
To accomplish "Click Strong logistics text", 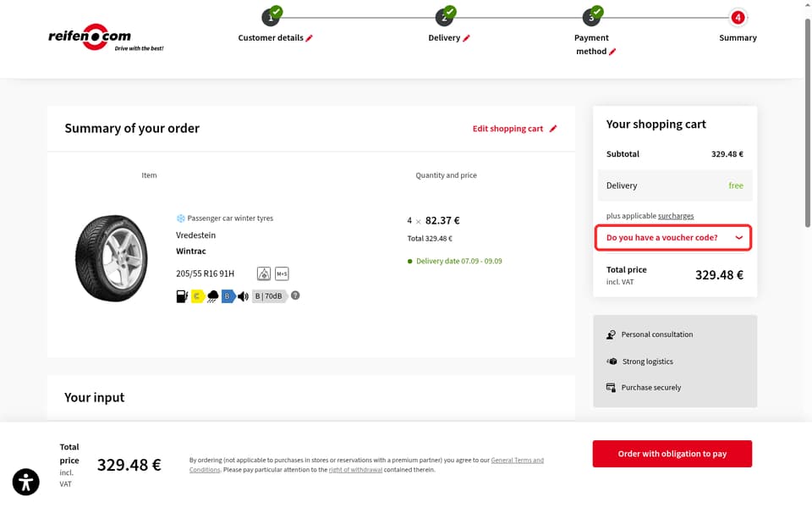I will click(x=647, y=362).
